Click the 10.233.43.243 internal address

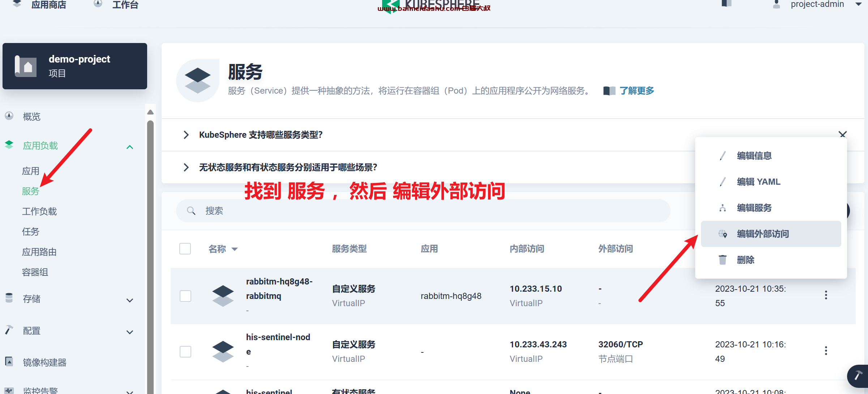(538, 344)
